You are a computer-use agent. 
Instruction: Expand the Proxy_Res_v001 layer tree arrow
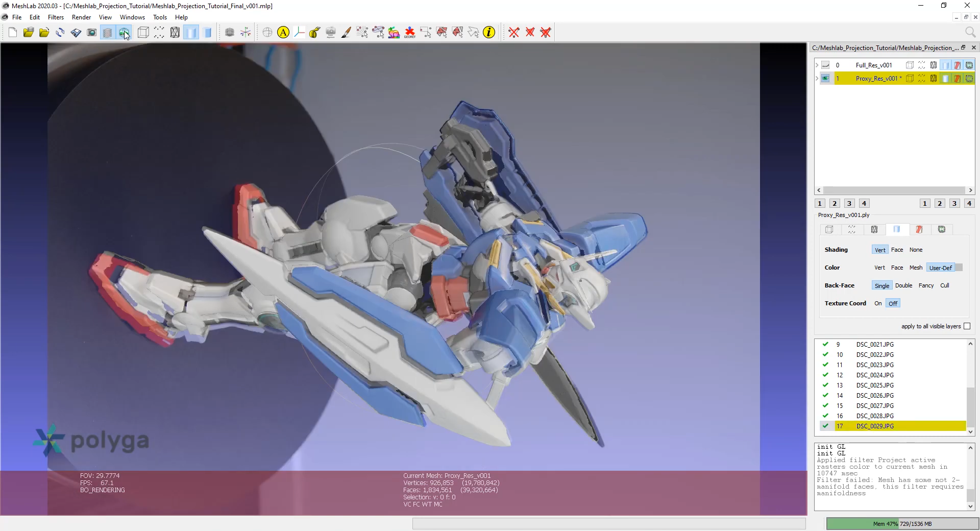(817, 78)
